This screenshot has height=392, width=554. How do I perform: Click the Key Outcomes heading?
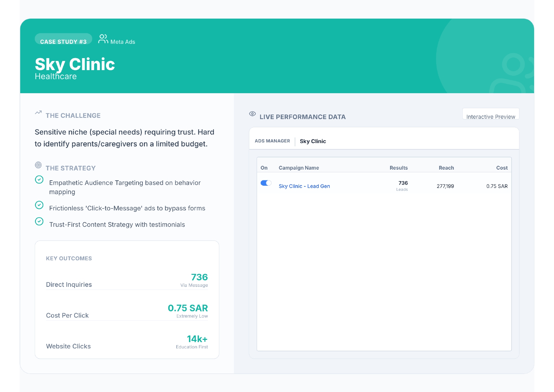pyautogui.click(x=69, y=258)
